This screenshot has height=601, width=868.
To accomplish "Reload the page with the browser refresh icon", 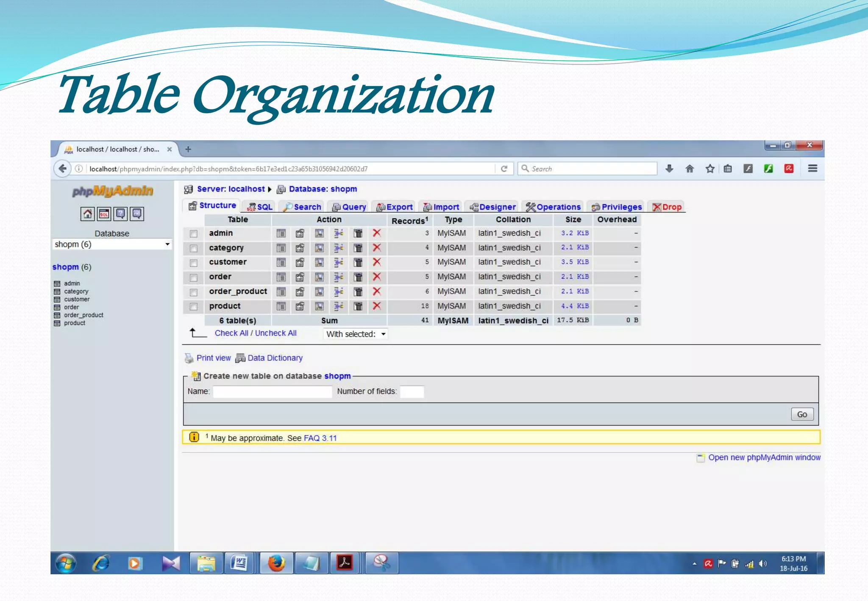I will point(504,169).
